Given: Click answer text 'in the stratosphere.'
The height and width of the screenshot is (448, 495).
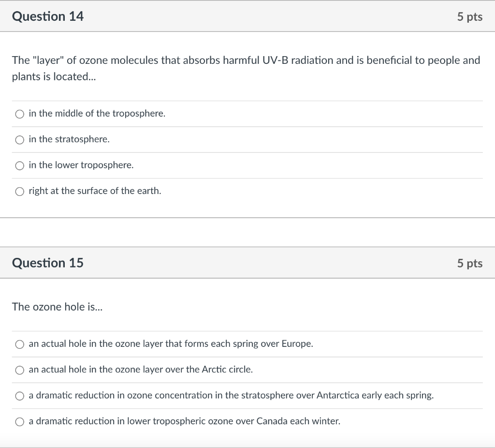Looking at the screenshot, I should pyautogui.click(x=69, y=139).
